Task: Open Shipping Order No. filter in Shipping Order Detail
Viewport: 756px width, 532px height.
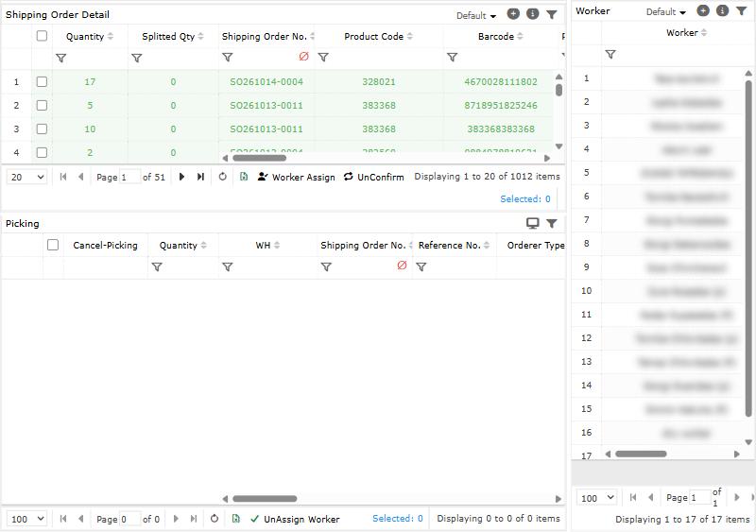Action: point(228,58)
